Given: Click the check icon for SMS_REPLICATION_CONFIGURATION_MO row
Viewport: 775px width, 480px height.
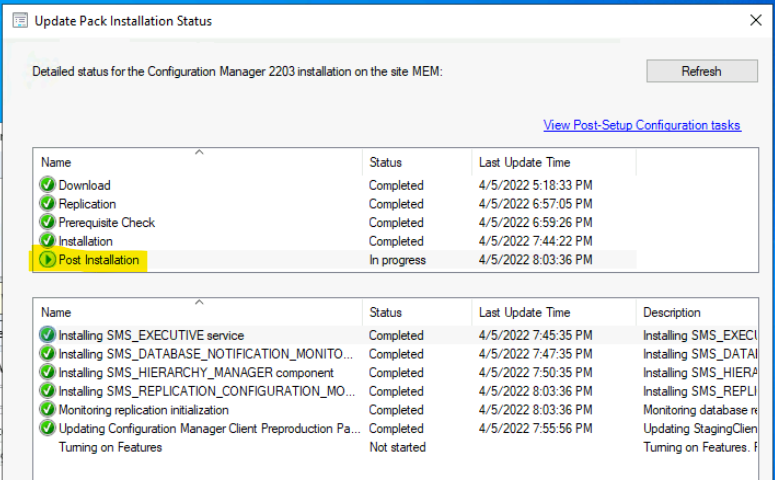Looking at the screenshot, I should (47, 391).
